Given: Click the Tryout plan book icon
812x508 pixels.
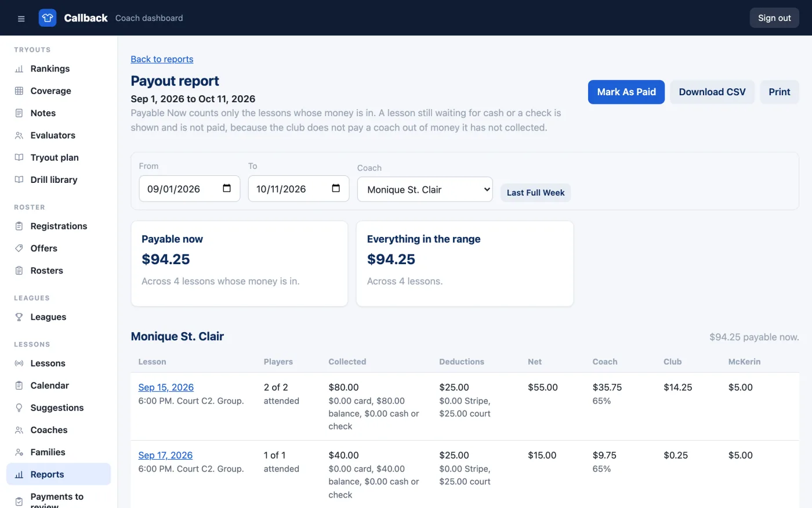Looking at the screenshot, I should click(x=19, y=157).
